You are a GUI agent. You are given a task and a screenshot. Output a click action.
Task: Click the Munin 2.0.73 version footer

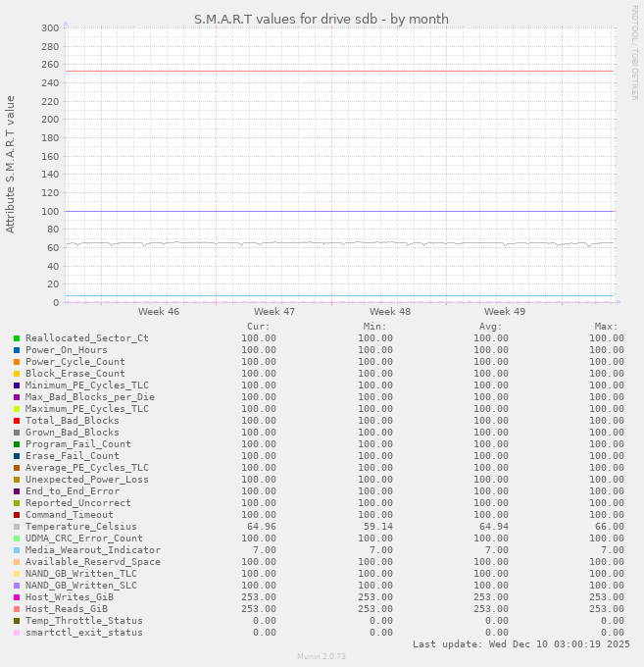[x=322, y=656]
